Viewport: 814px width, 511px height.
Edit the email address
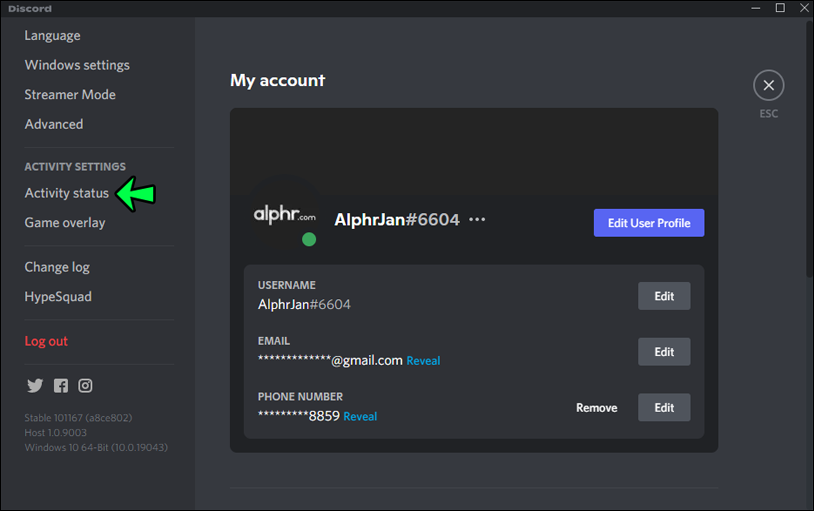[x=664, y=352]
